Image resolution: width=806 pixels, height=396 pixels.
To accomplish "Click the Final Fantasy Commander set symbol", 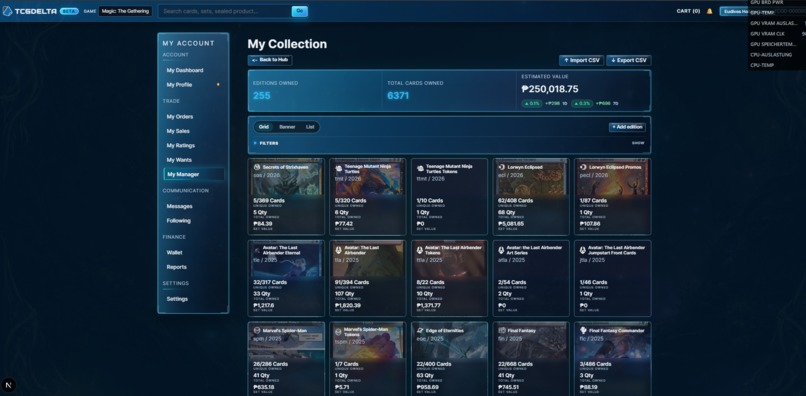I will [x=583, y=331].
